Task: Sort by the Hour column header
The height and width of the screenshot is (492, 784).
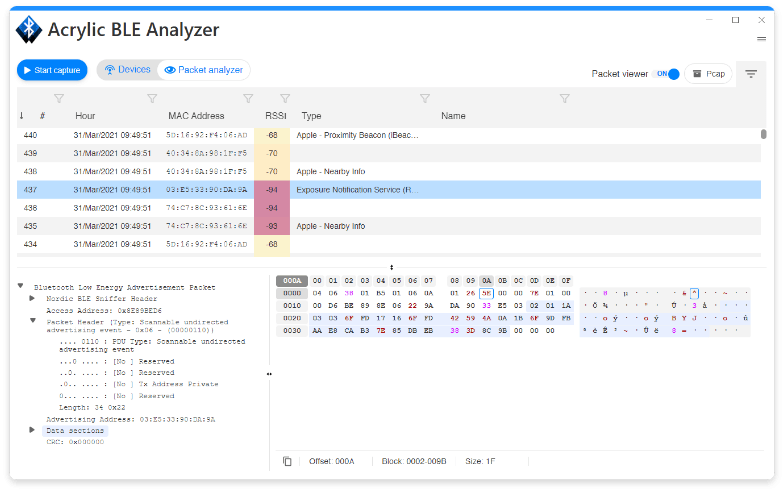Action: 85,116
